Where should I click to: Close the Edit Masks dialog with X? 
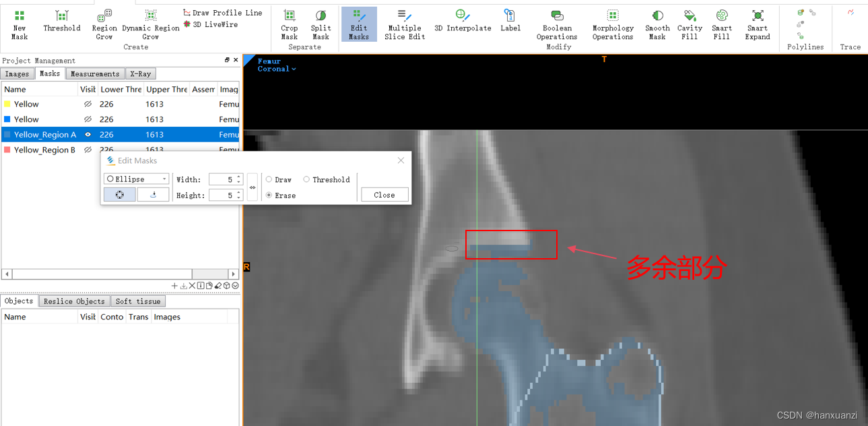point(401,160)
